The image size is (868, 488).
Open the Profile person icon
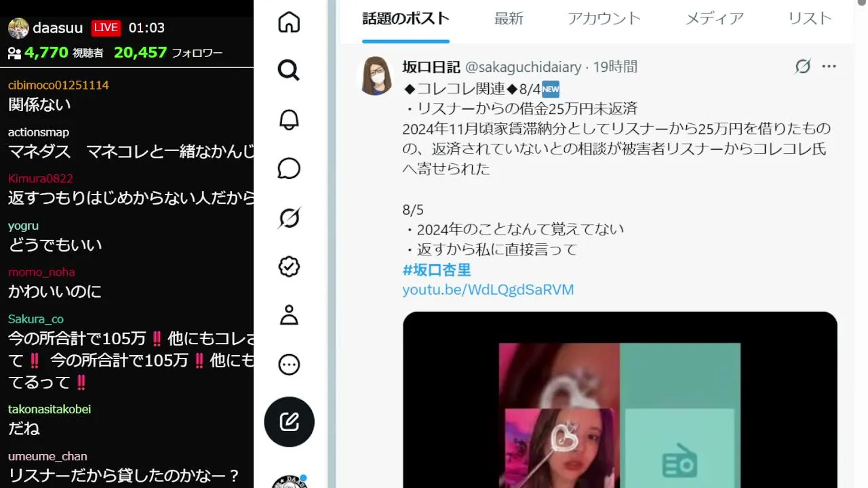click(x=289, y=315)
